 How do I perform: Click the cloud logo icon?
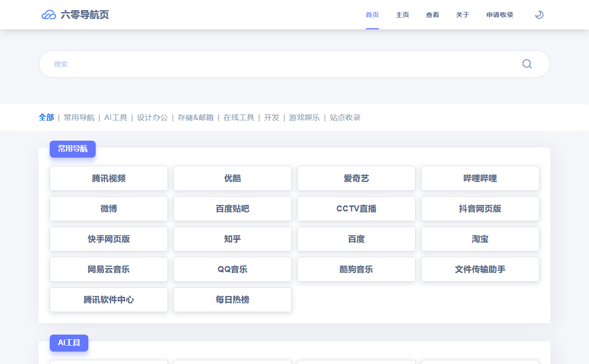[49, 15]
